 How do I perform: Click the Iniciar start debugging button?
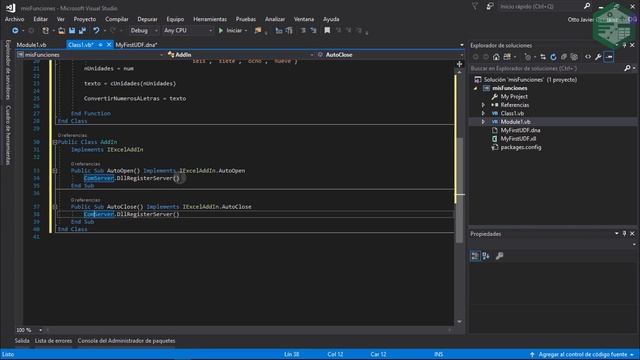pyautogui.click(x=231, y=31)
